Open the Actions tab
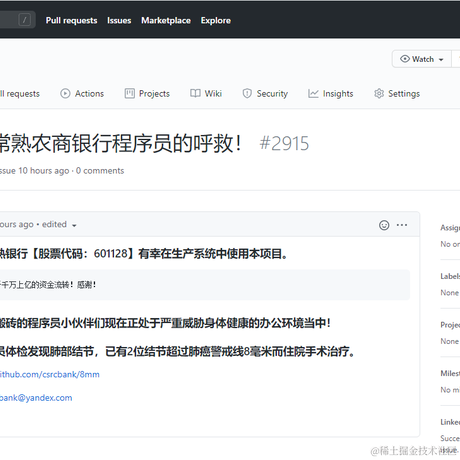460x460 pixels. (x=82, y=94)
